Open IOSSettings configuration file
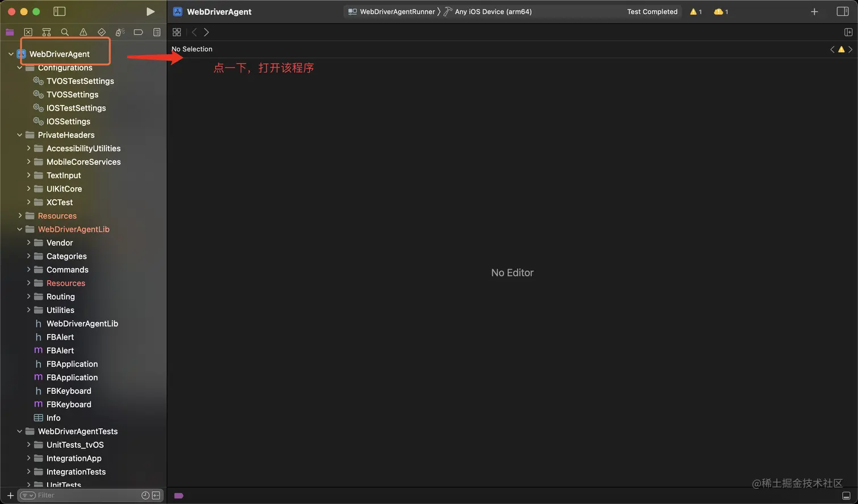 click(68, 121)
